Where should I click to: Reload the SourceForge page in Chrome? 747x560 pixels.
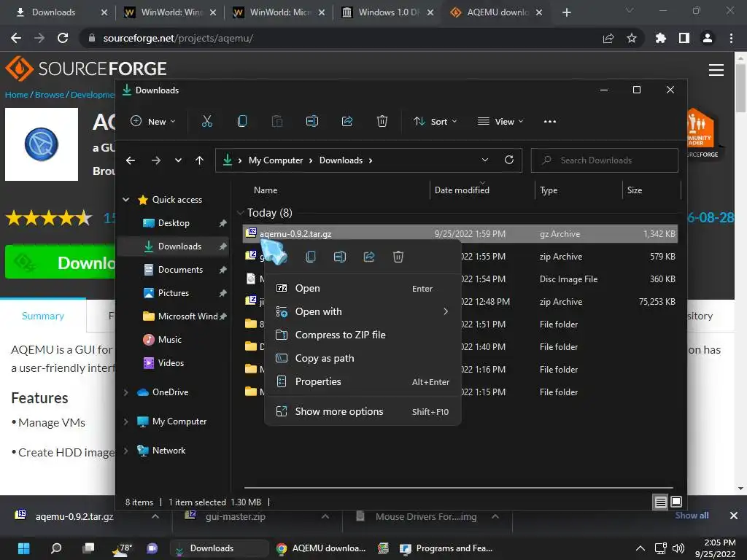(63, 38)
